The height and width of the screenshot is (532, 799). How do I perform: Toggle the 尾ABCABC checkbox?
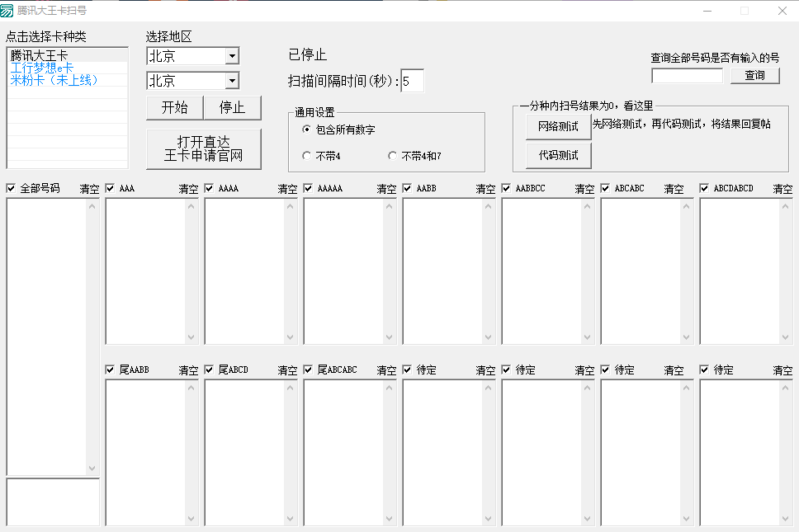[308, 370]
